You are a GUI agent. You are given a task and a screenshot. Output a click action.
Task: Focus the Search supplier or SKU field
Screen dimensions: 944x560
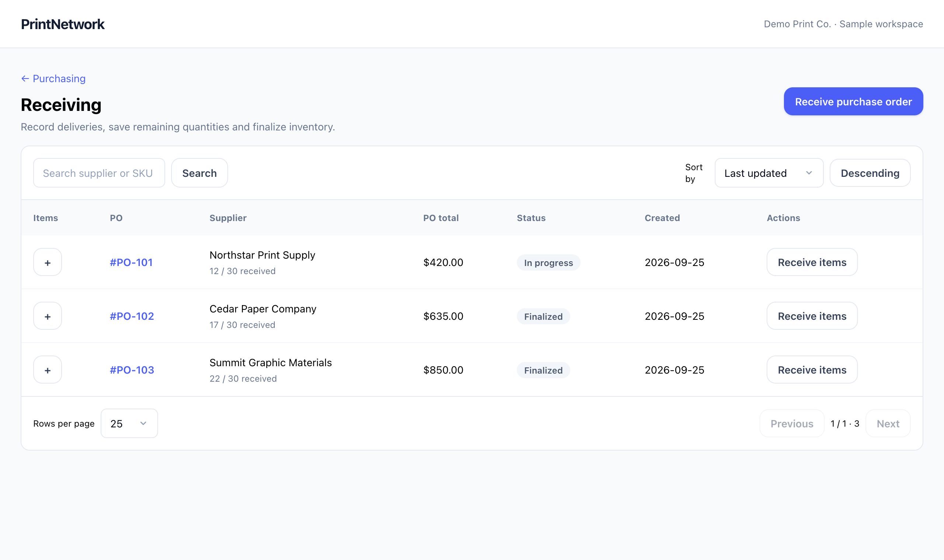click(x=99, y=173)
